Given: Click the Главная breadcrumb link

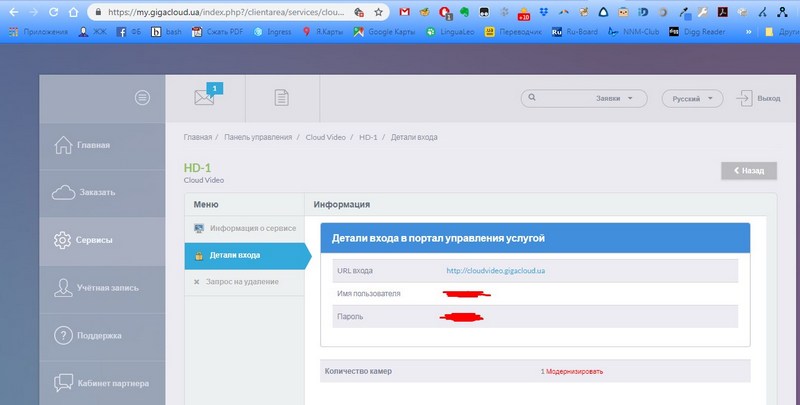Looking at the screenshot, I should (x=197, y=137).
